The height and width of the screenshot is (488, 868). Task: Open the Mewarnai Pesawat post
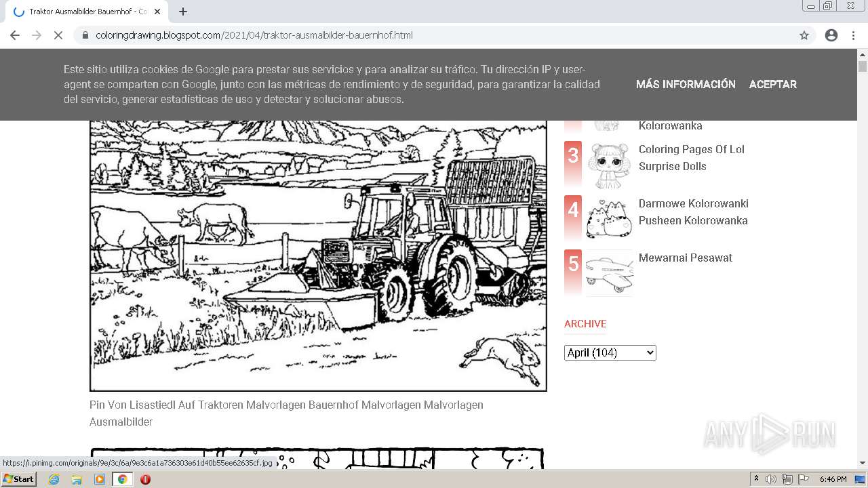pos(686,258)
